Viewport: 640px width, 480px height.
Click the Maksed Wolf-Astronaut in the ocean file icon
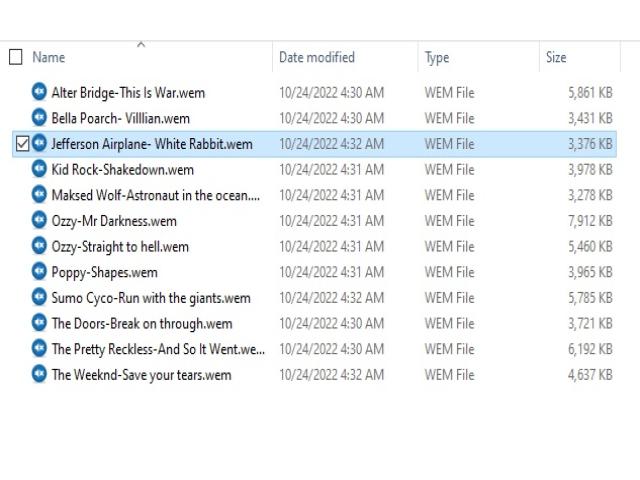click(x=39, y=195)
